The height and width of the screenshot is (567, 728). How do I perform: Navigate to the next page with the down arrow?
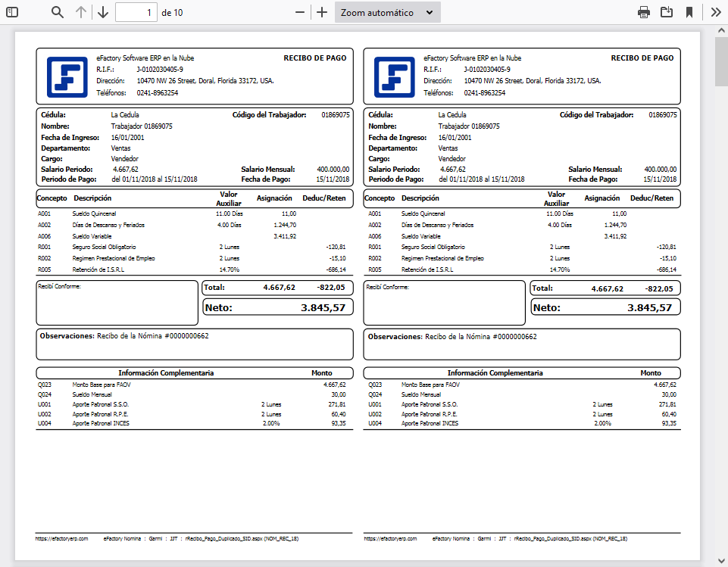pos(103,12)
